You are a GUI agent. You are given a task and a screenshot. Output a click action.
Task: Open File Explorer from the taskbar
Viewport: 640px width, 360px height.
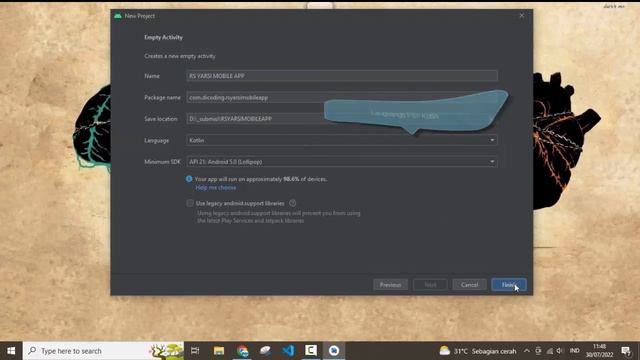219,351
